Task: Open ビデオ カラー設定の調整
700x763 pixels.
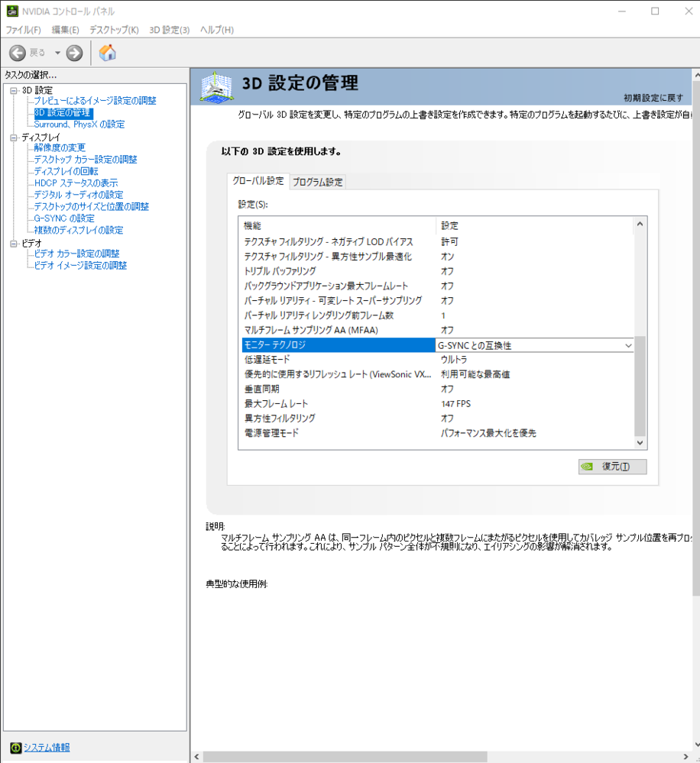Action: click(x=76, y=254)
